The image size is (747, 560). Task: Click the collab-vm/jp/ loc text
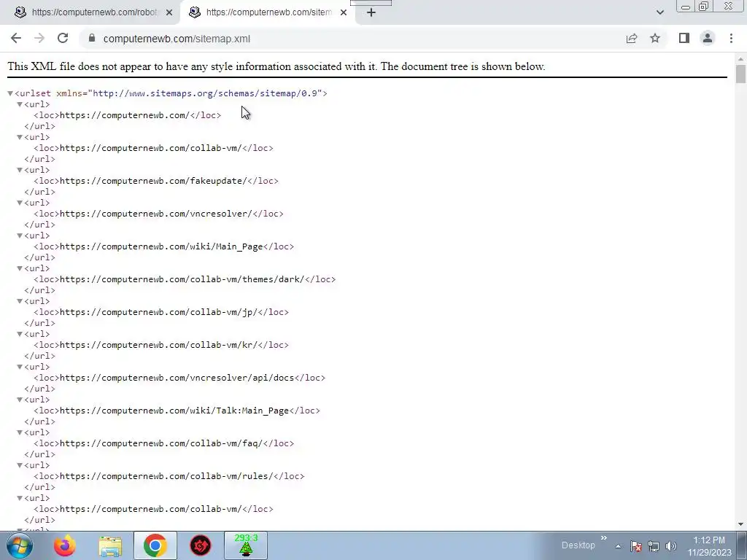coord(158,312)
